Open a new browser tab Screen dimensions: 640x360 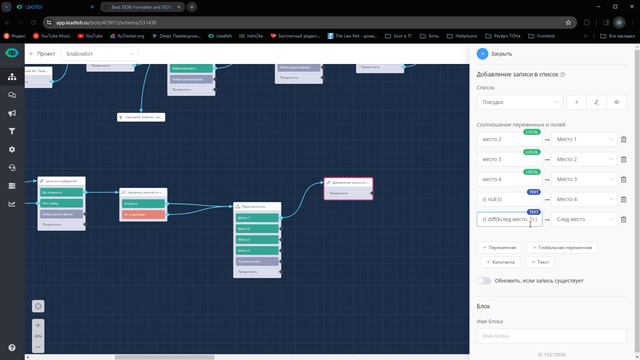(192, 7)
